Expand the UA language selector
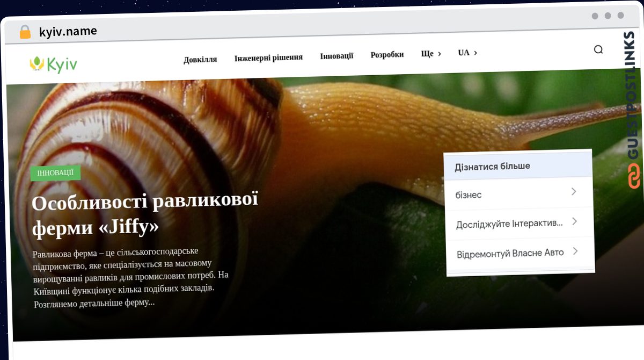 [x=467, y=53]
